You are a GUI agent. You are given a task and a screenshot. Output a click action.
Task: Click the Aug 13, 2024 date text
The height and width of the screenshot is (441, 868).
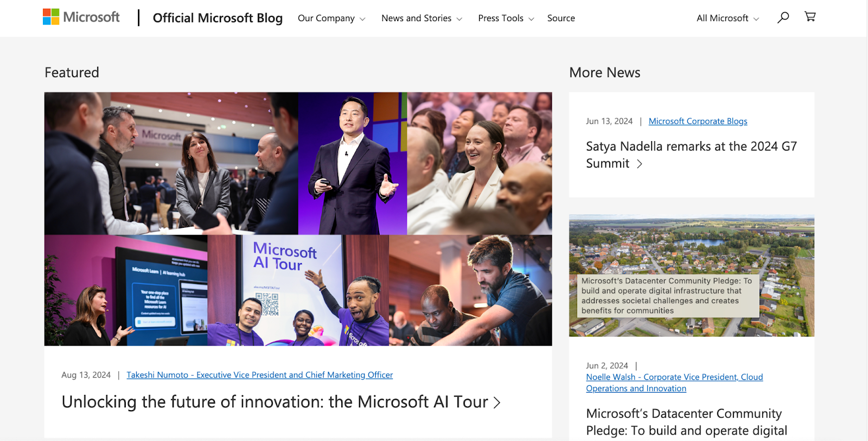click(86, 375)
